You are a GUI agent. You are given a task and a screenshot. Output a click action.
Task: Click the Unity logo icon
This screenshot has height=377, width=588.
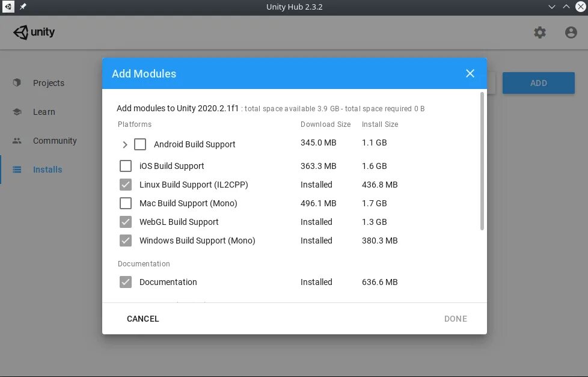tap(21, 32)
